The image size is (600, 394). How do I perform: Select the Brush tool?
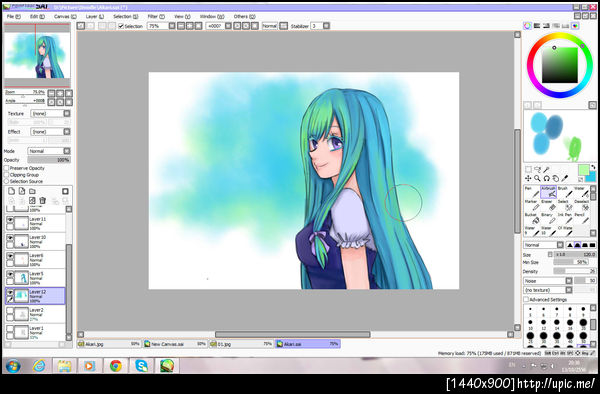click(565, 192)
